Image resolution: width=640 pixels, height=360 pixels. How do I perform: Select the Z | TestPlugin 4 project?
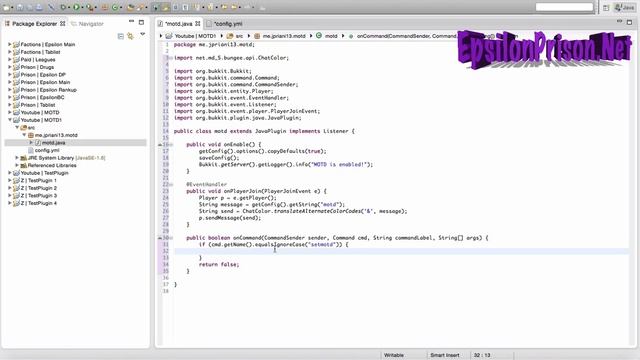tap(39, 203)
